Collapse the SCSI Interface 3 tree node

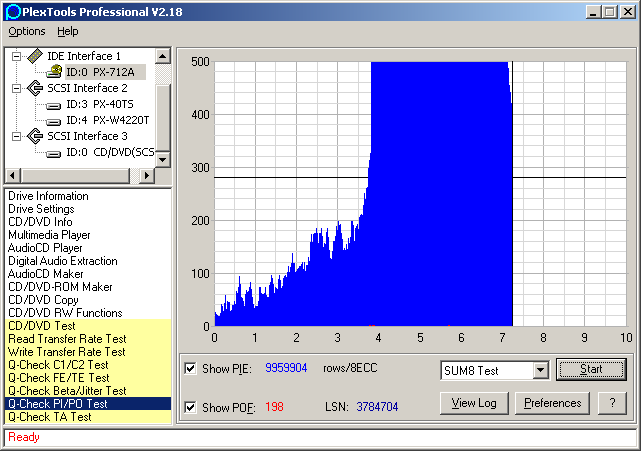pyautogui.click(x=16, y=136)
